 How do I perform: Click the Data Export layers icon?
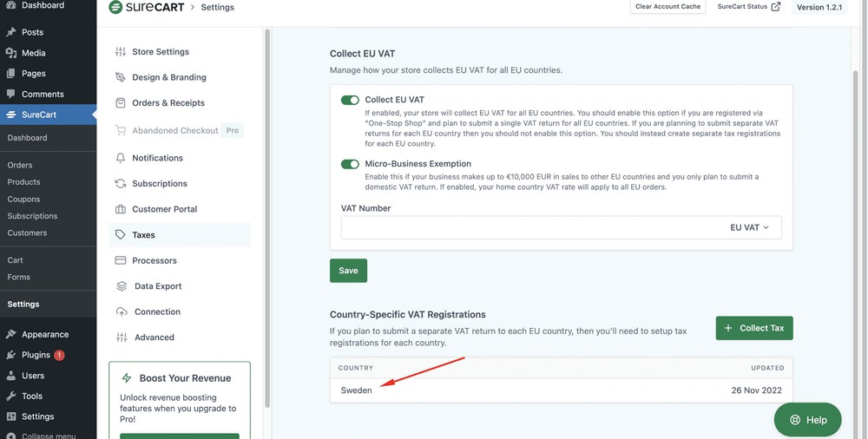click(x=122, y=286)
